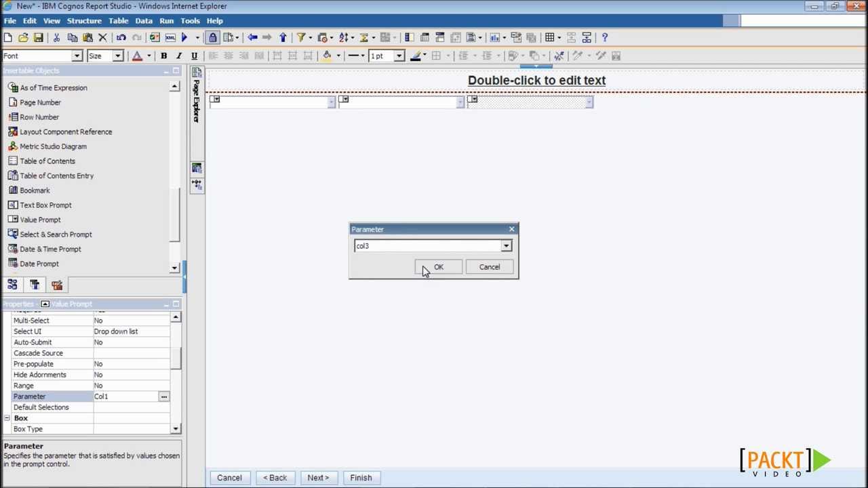Open the Data menu
Image resolution: width=868 pixels, height=488 pixels.
pyautogui.click(x=144, y=21)
